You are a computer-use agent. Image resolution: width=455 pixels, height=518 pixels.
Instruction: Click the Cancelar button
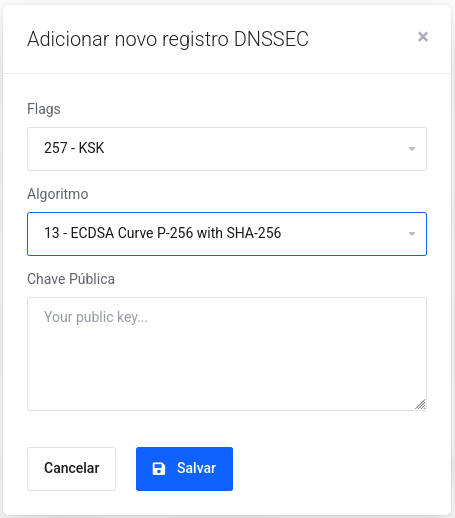click(x=71, y=469)
